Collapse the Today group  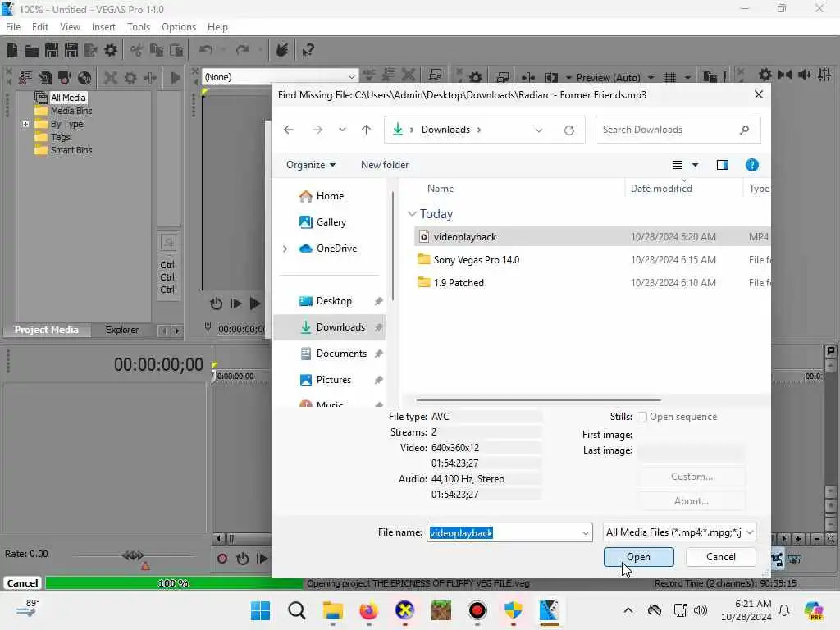(412, 214)
